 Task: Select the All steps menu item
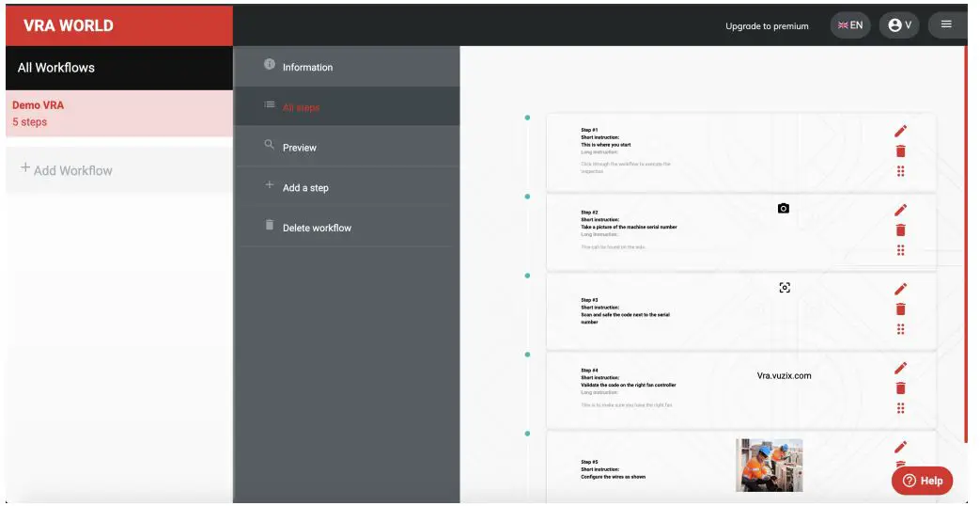coord(347,106)
